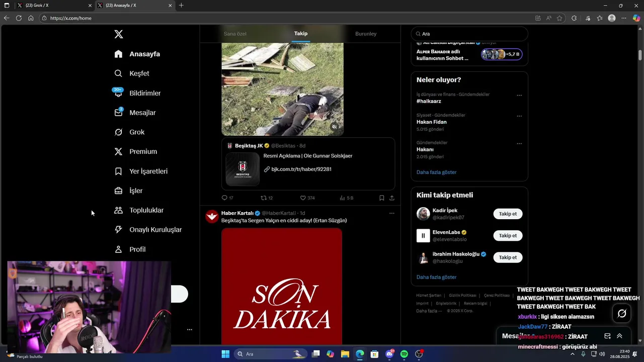
Task: Open Grok from the sidebar
Action: (129, 132)
